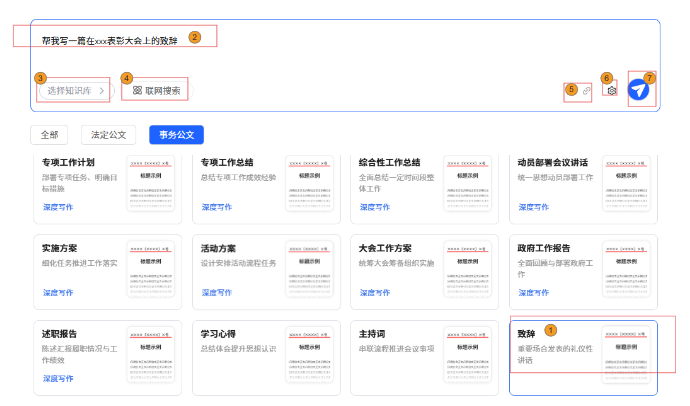Screen dimensions: 690x406
Task: Click 深度写作 under 专项工作计划
Action: pyautogui.click(x=58, y=207)
